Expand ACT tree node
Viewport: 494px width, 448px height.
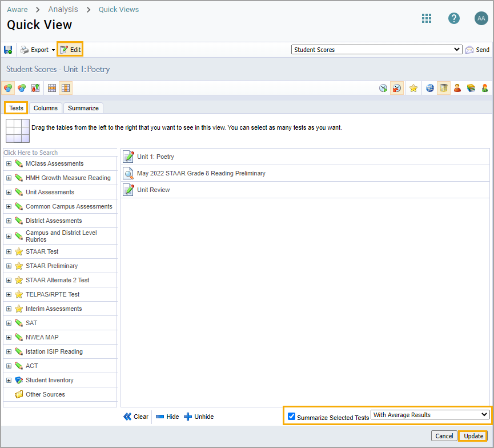(x=9, y=366)
